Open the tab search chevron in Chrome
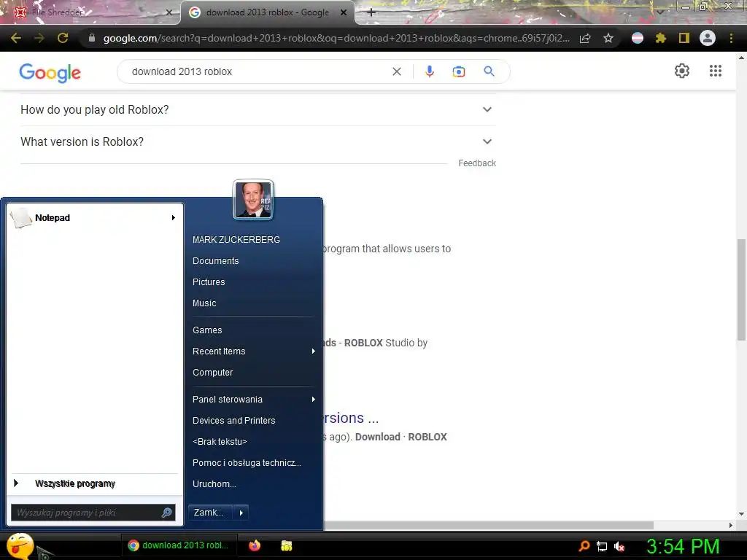This screenshot has height=560, width=747. coord(659,12)
